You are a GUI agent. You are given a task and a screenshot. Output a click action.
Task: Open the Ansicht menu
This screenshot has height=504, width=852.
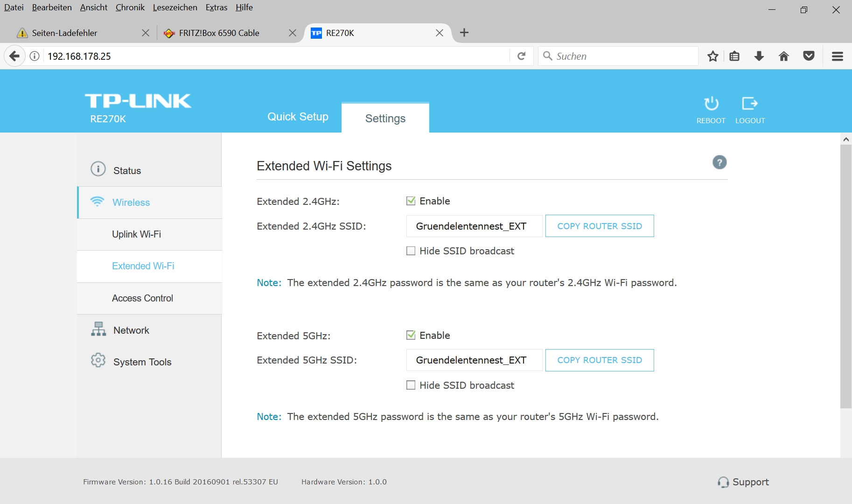94,7
